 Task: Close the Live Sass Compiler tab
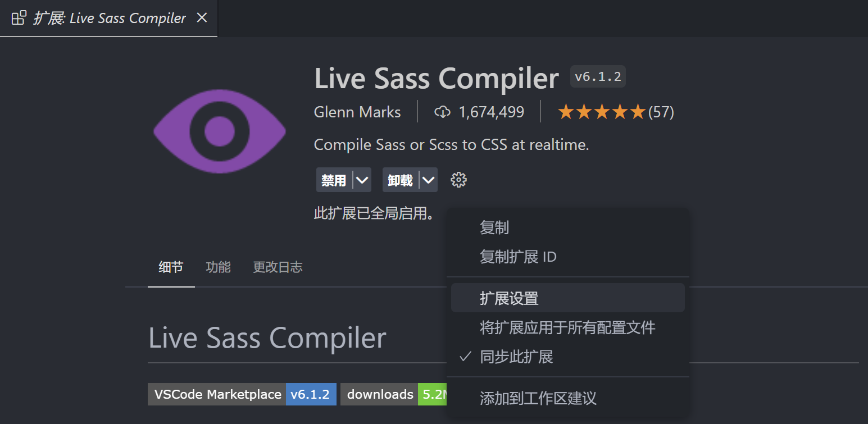pos(202,18)
